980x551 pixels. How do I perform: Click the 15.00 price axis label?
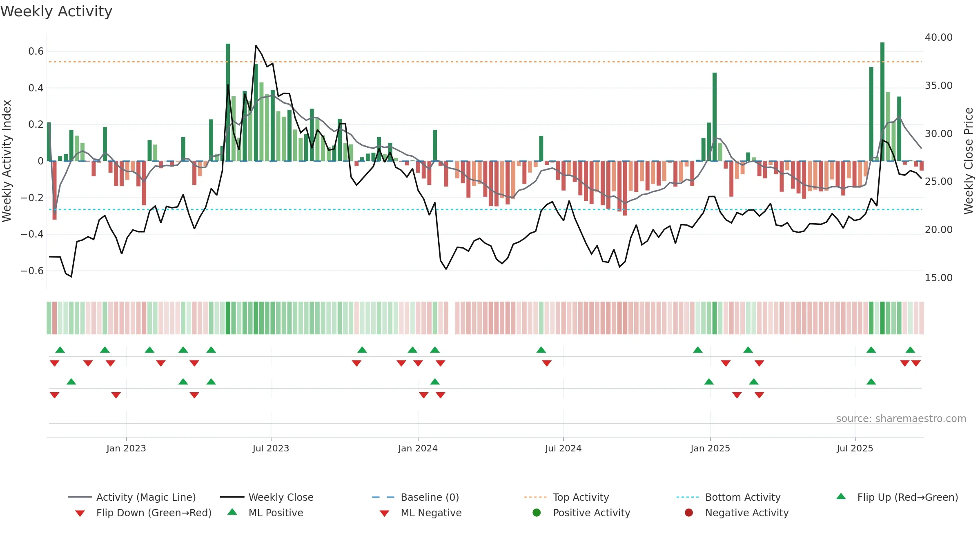(938, 278)
